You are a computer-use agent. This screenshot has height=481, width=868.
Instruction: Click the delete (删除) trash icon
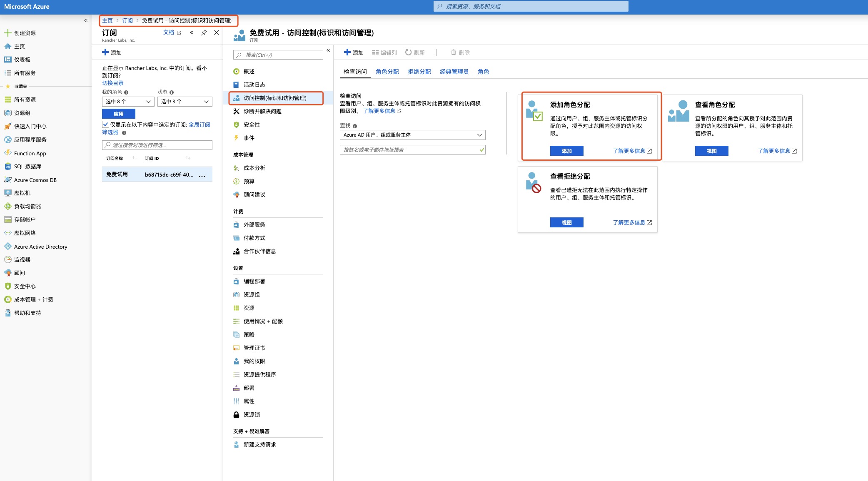(x=454, y=52)
